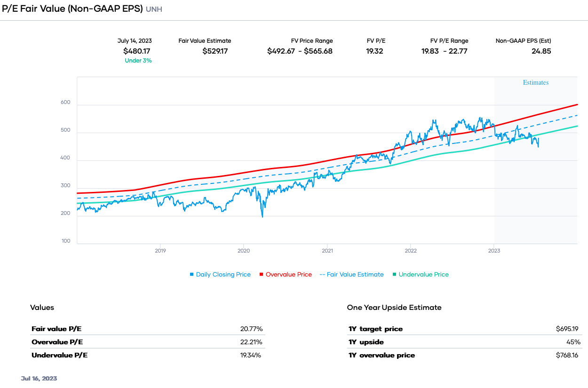Image resolution: width=588 pixels, height=388 pixels.
Task: Click the 600 y-axis label
Action: click(x=65, y=103)
